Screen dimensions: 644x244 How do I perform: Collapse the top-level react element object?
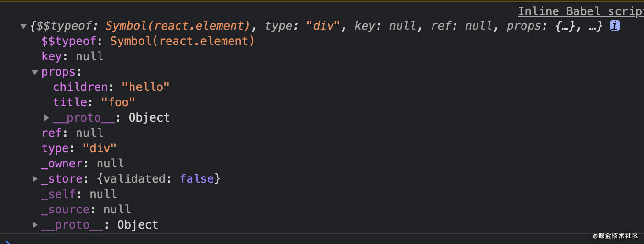(x=23, y=26)
